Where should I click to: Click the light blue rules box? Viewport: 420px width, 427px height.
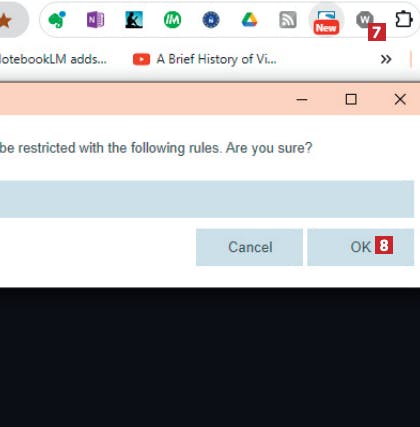pyautogui.click(x=207, y=199)
